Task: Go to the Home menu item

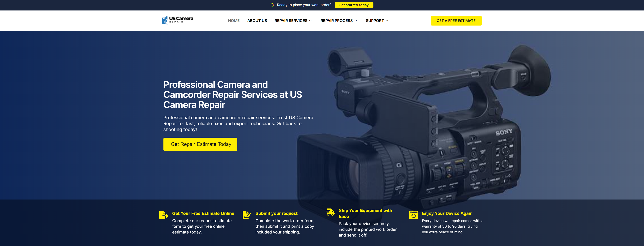Action: [x=234, y=21]
